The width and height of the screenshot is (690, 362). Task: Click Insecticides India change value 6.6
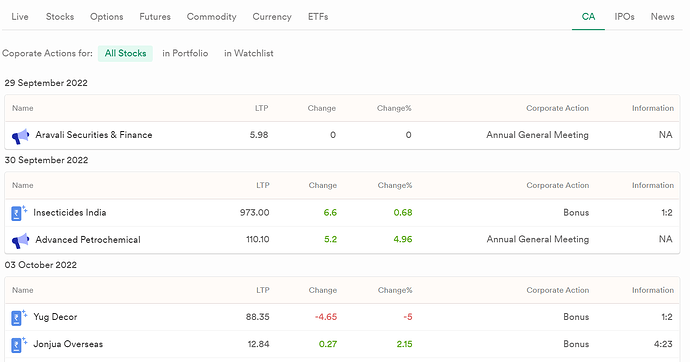click(330, 212)
